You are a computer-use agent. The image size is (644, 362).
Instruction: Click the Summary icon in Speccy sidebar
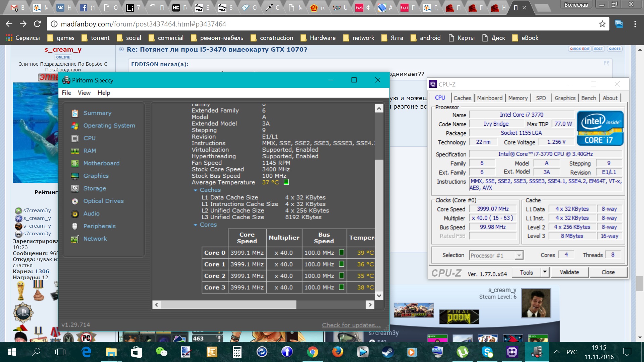75,113
